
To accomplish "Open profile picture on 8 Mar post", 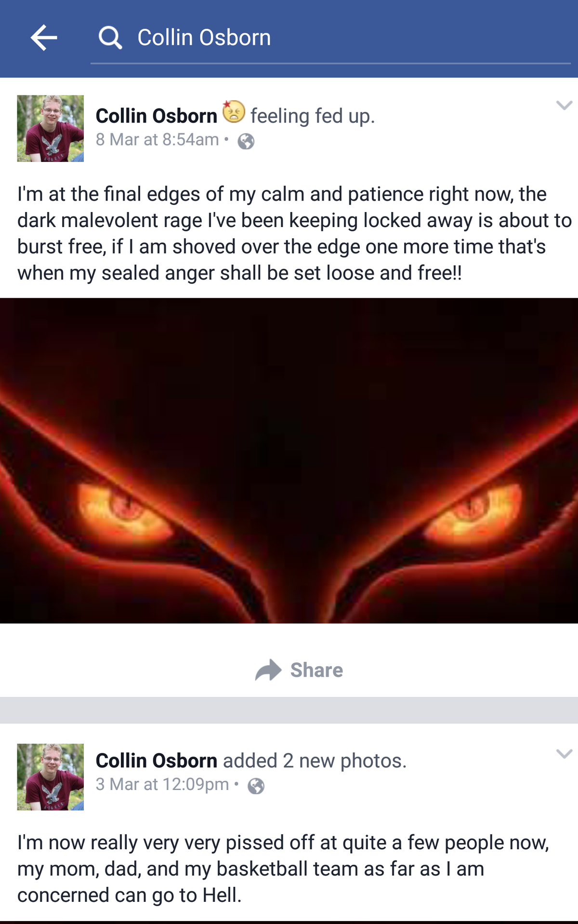I will coord(51,128).
